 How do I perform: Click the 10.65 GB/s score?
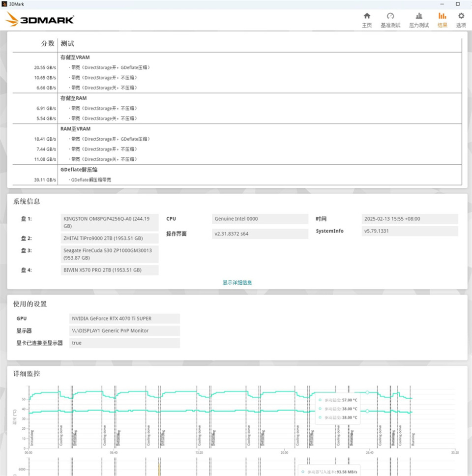pos(45,78)
